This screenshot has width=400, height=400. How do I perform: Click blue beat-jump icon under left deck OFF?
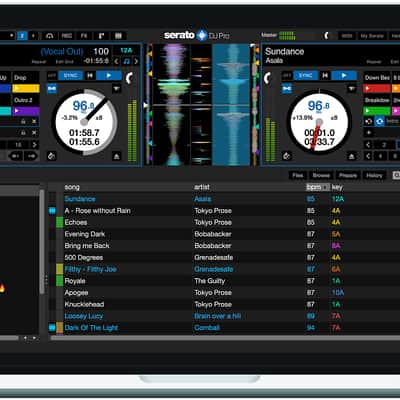tap(52, 89)
